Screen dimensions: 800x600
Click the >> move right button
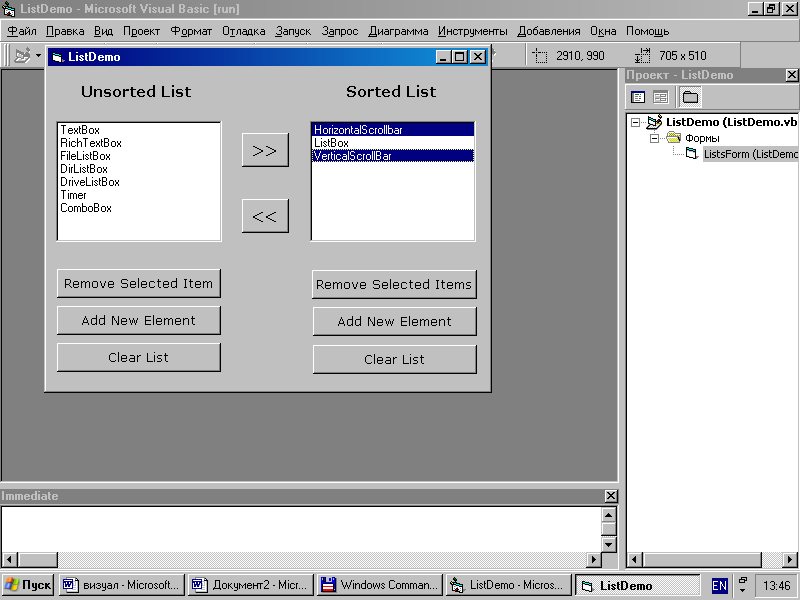tap(265, 150)
